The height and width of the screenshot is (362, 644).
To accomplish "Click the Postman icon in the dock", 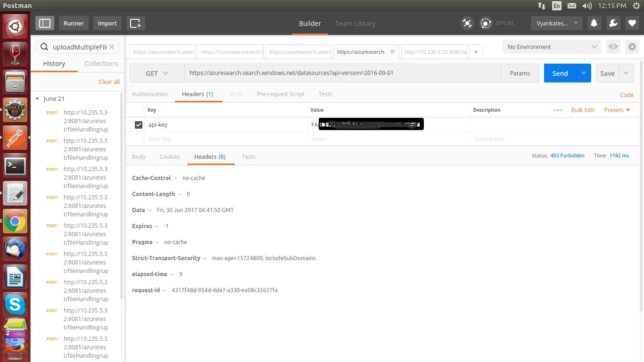I will click(x=15, y=138).
